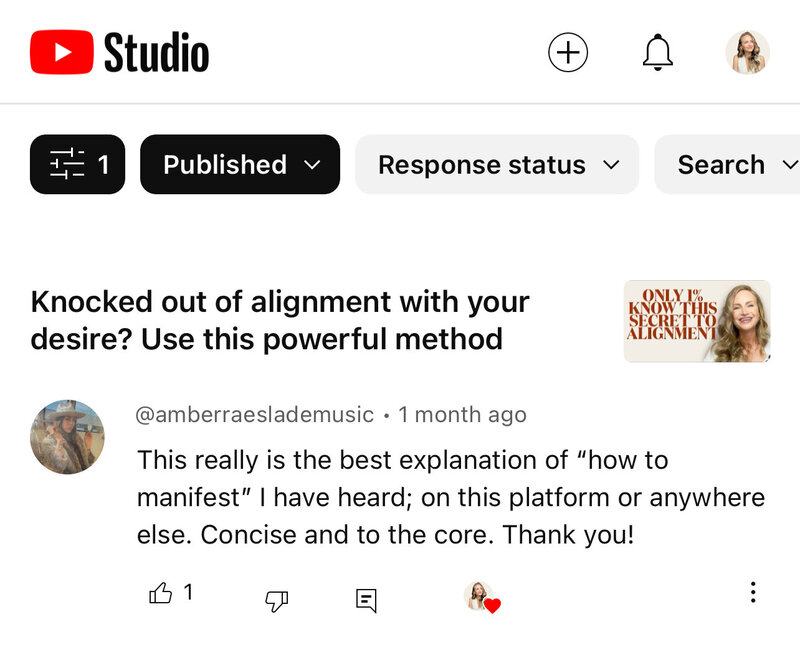The image size is (800, 650).
Task: Dislike the comment with thumbs down
Action: pos(276,600)
